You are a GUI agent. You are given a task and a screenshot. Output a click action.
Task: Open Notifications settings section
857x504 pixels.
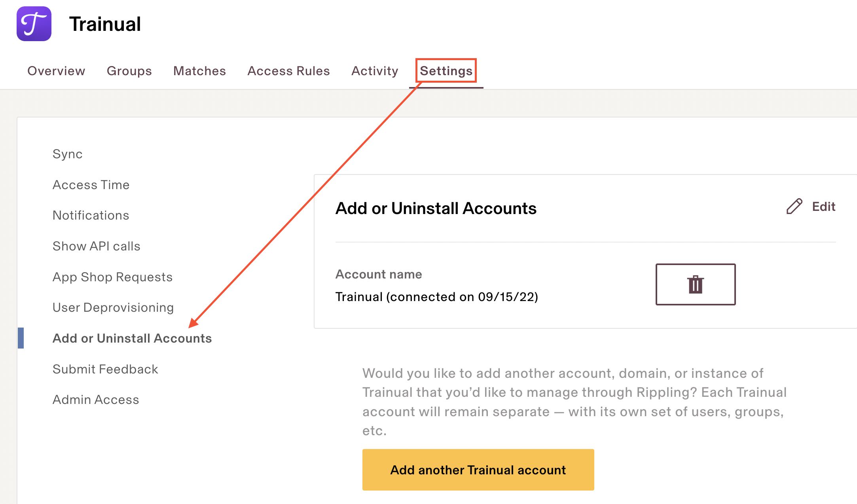pos(91,215)
